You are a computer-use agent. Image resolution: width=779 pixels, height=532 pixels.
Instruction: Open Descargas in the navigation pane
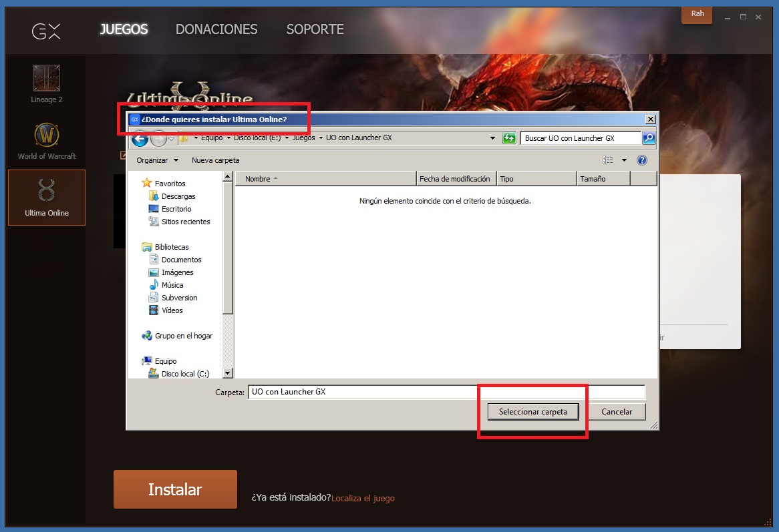click(178, 196)
